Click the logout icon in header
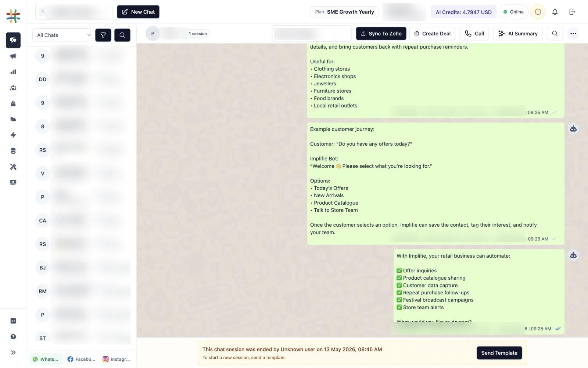Image resolution: width=588 pixels, height=368 pixels. coord(572,12)
